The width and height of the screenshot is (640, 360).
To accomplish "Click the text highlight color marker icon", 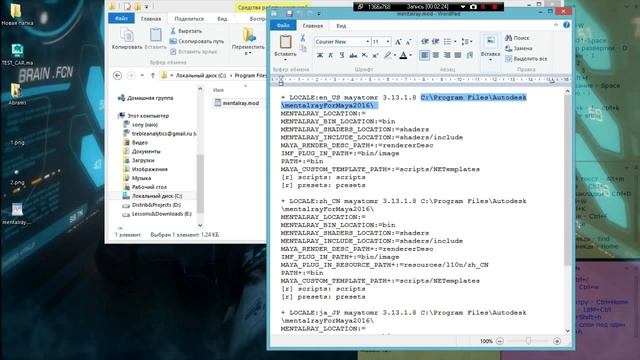I will 387,55.
